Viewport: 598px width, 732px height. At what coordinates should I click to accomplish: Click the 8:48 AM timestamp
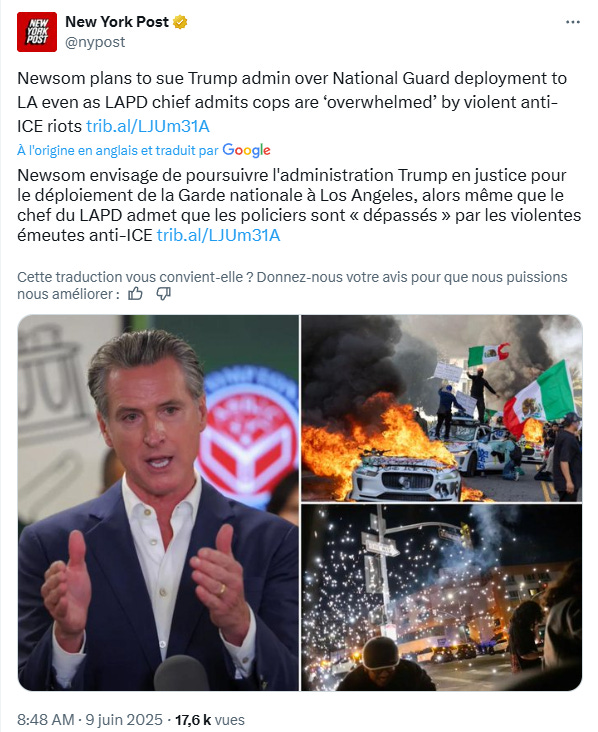point(46,719)
